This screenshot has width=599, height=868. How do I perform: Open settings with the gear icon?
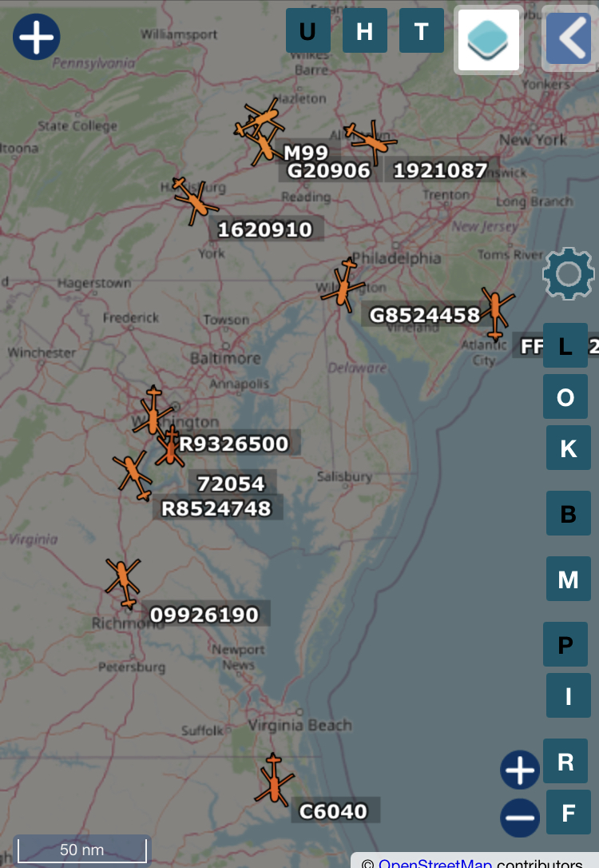point(568,274)
